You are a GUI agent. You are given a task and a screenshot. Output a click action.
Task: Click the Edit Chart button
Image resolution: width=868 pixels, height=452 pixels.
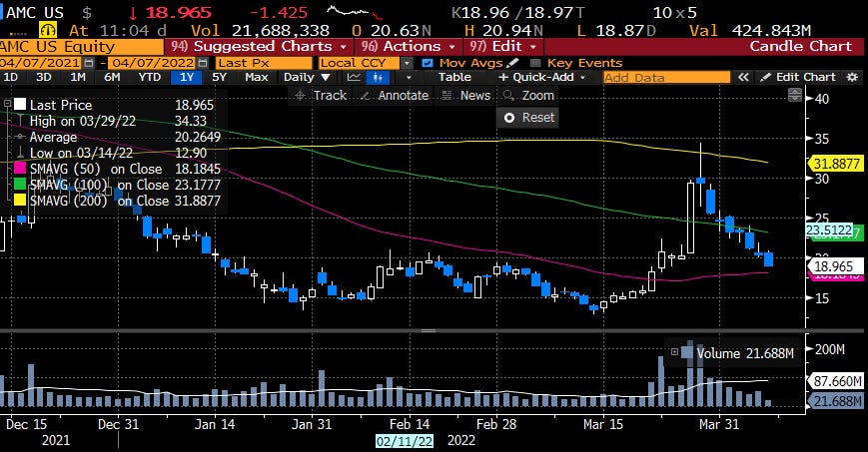pos(799,78)
